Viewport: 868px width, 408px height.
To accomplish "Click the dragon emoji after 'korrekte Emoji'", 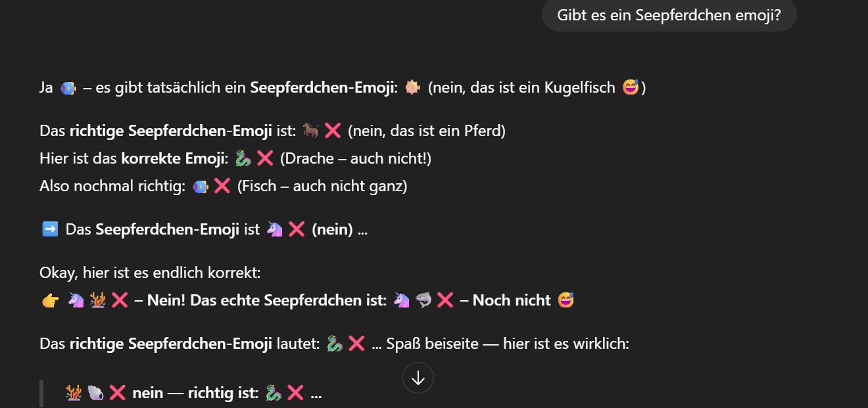I will tap(243, 158).
